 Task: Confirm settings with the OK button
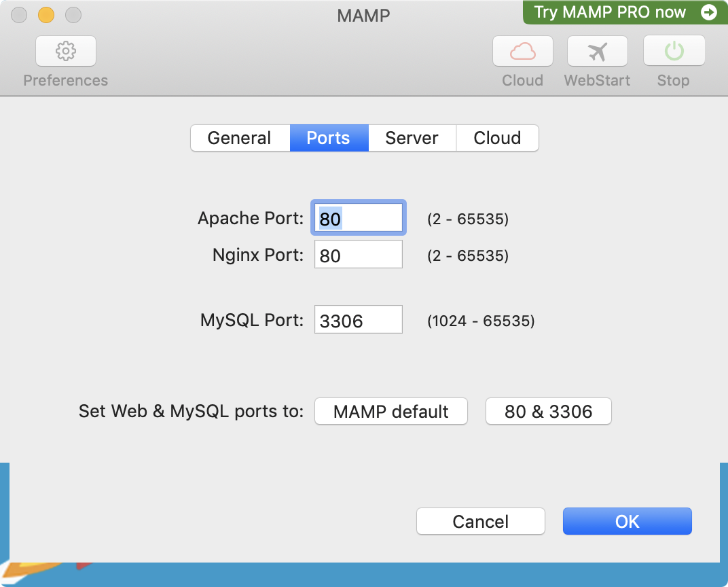627,522
